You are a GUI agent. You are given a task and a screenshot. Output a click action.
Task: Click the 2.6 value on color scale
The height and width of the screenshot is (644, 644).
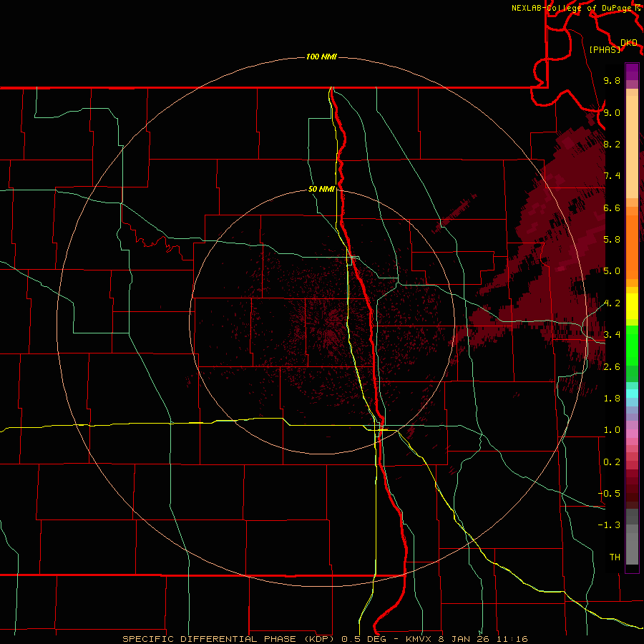[x=612, y=367]
